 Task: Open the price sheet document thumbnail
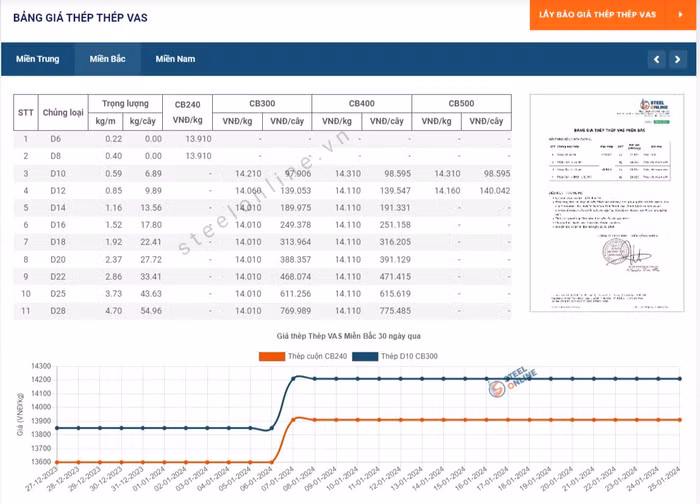click(607, 202)
